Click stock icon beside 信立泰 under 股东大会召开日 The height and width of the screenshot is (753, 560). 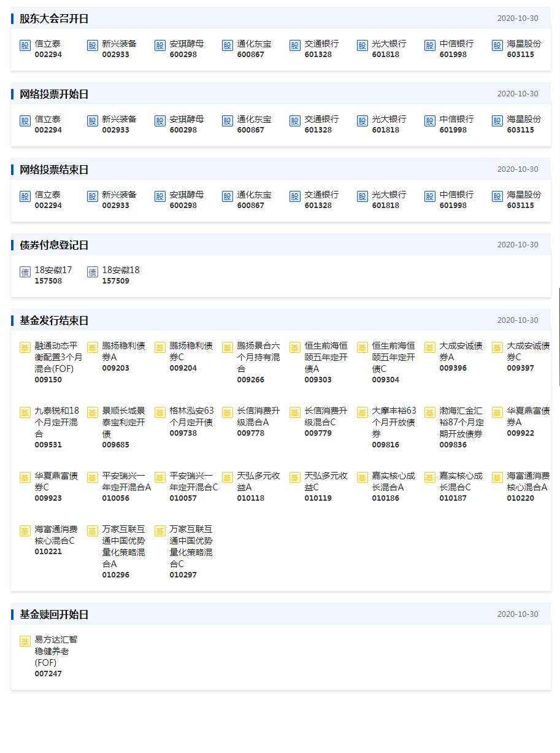(x=25, y=45)
